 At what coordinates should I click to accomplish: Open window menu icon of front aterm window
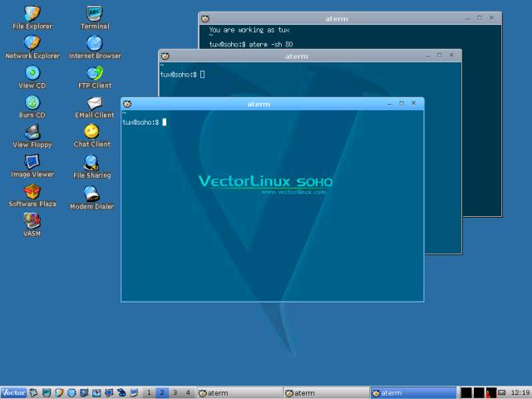tap(127, 104)
